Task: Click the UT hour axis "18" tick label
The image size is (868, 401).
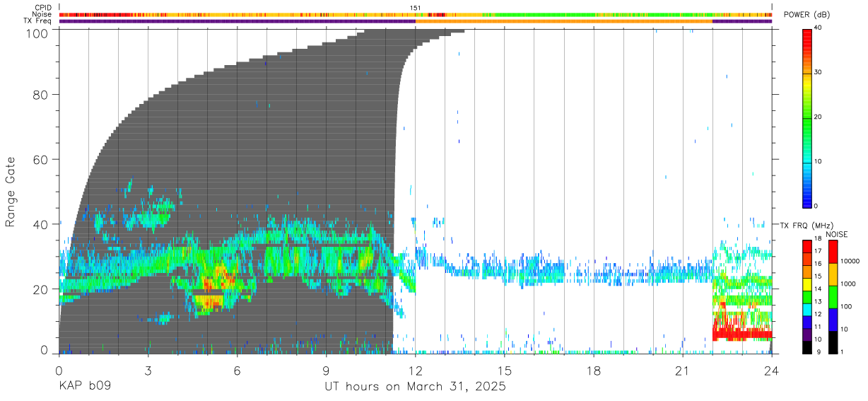Action: click(594, 371)
